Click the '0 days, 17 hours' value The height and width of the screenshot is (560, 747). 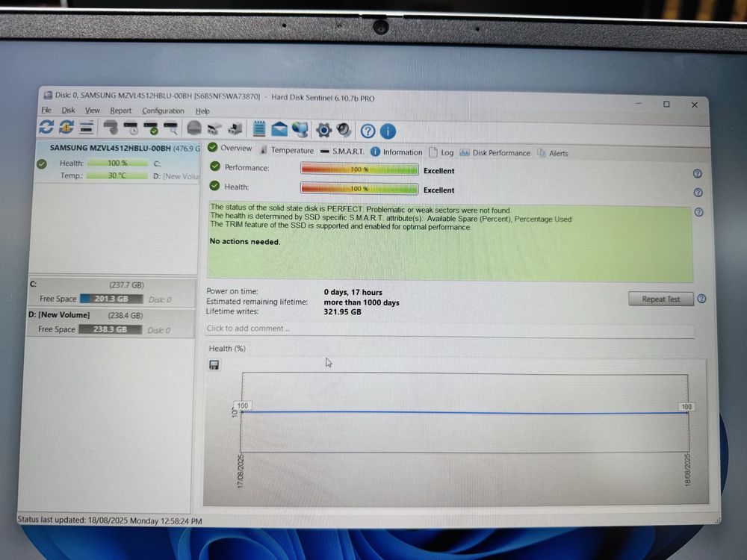point(353,293)
